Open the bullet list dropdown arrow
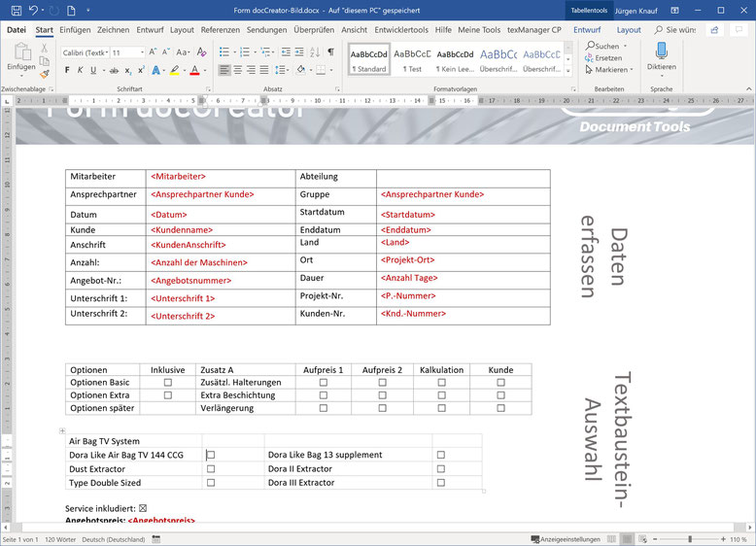 pos(235,52)
